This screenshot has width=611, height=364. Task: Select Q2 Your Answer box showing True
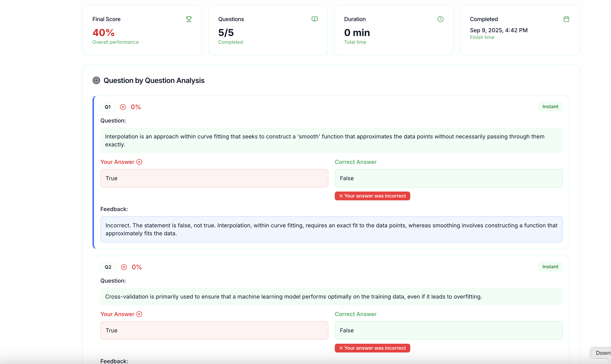(214, 330)
